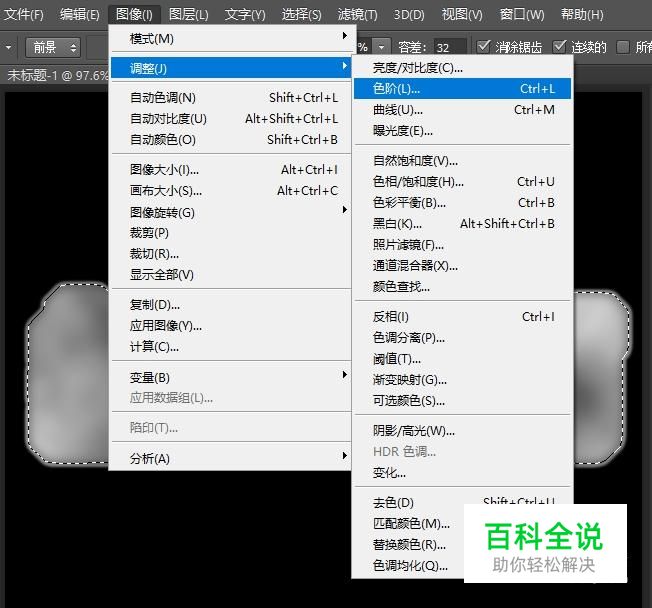The width and height of the screenshot is (652, 608).
Task: Expand the 变量(B) submenu
Action: coord(231,377)
